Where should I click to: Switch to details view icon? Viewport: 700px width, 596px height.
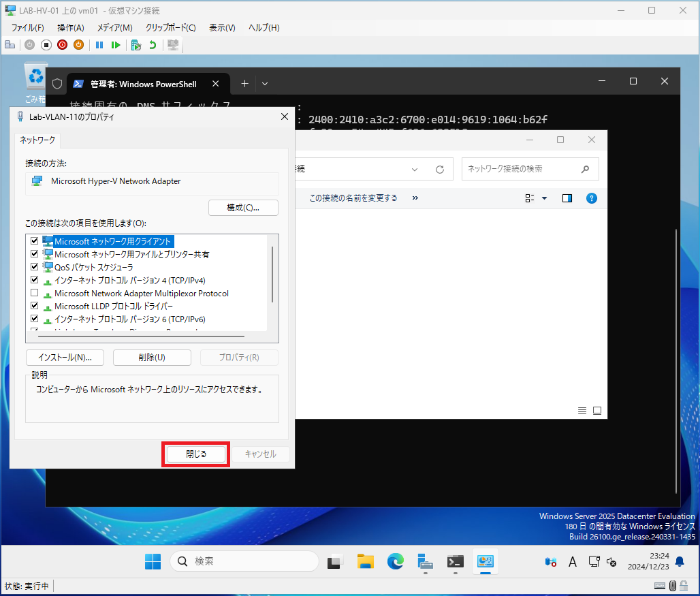tap(582, 411)
